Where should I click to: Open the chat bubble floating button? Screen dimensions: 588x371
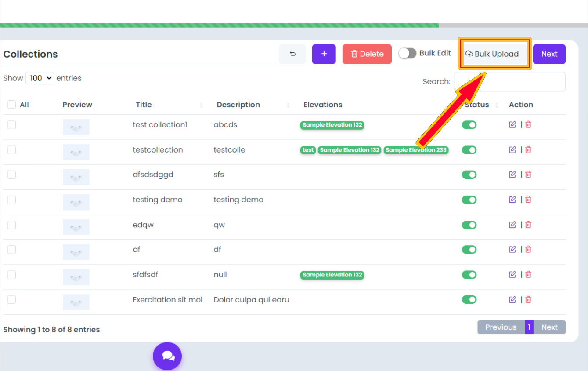[167, 356]
